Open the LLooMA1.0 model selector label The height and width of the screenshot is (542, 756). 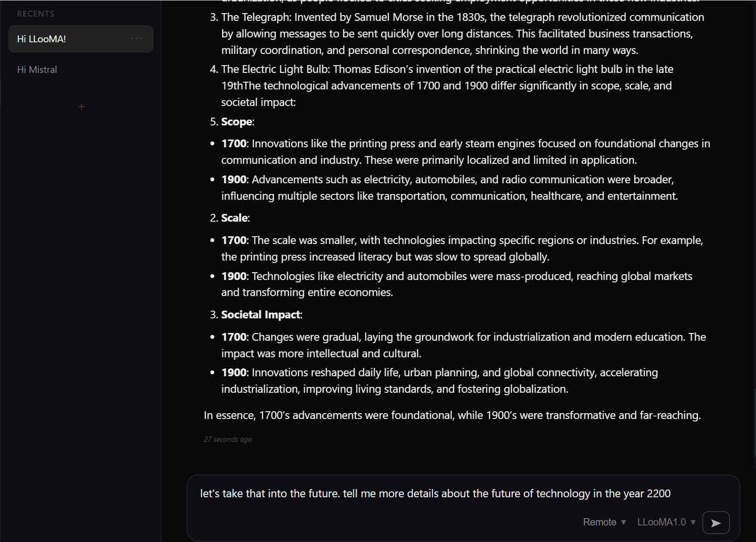(x=661, y=522)
